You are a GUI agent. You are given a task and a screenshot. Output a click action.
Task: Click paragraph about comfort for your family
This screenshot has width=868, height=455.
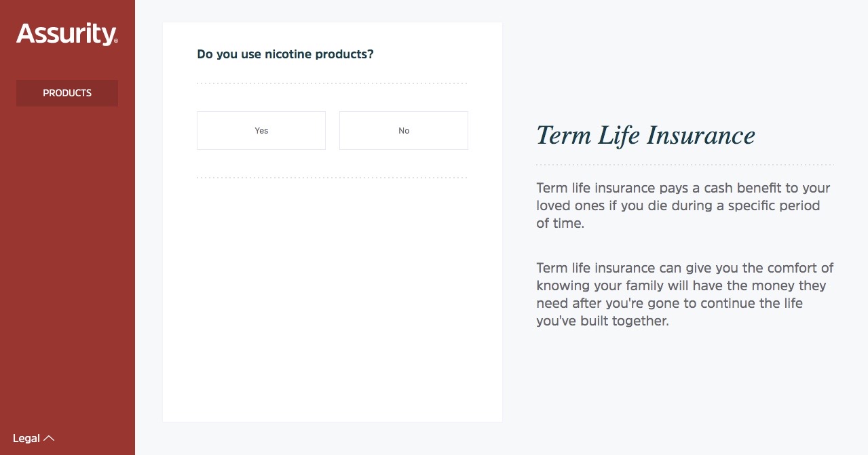[685, 294]
